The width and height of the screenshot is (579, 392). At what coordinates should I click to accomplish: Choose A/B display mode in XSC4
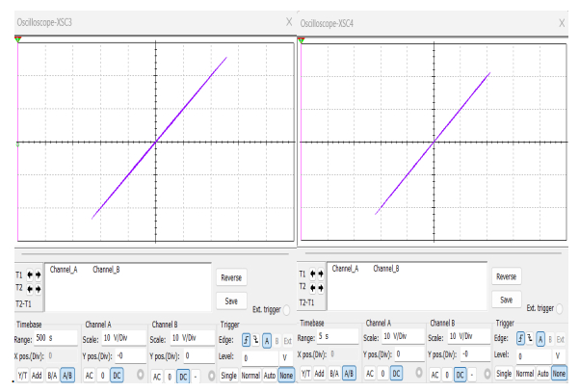(350, 375)
